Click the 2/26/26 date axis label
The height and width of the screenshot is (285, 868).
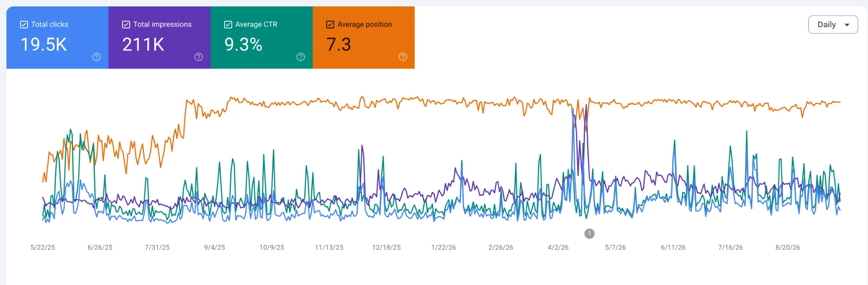[x=501, y=247]
